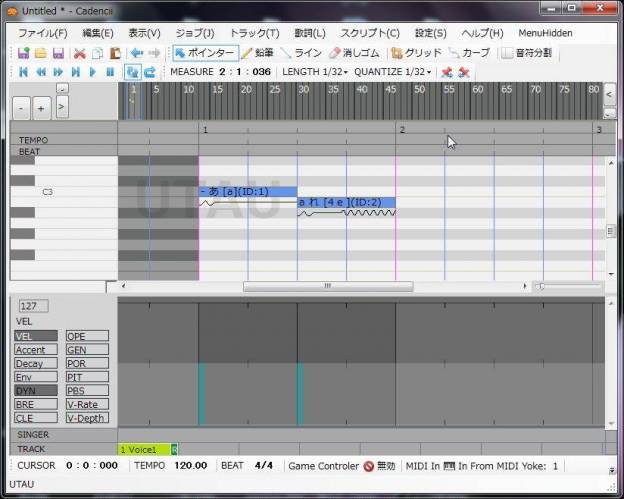
Task: Jump to song end playback button
Action: point(75,72)
